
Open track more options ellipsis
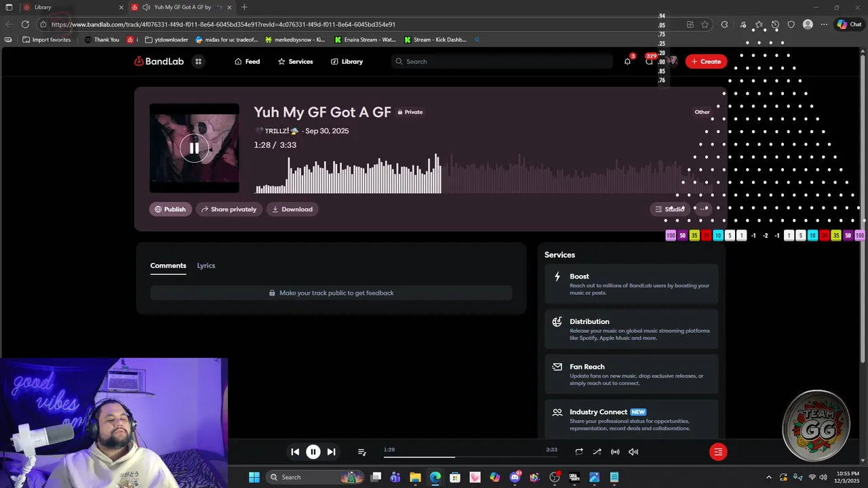704,209
